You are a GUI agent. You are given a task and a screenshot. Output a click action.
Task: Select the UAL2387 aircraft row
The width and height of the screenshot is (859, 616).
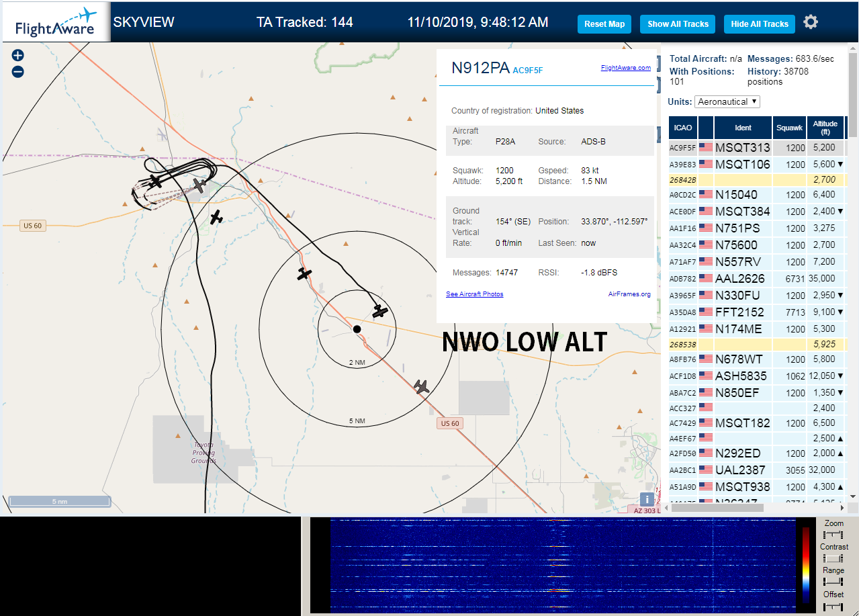click(x=758, y=470)
